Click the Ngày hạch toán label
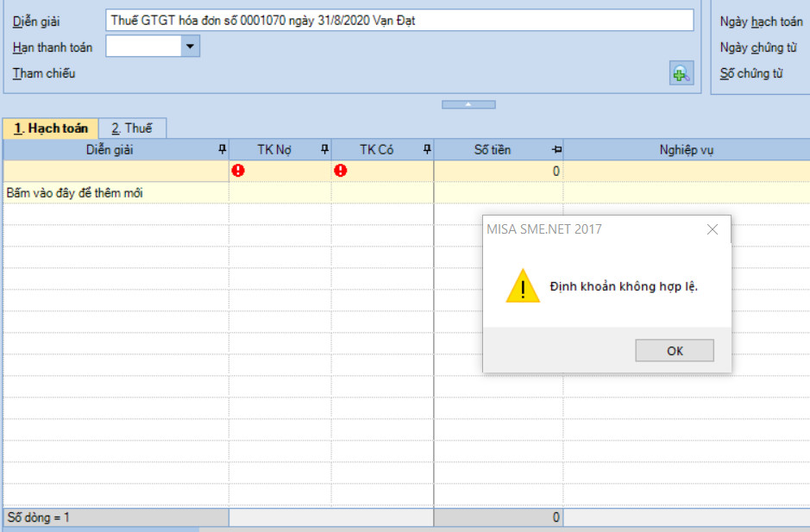This screenshot has width=810, height=532. tap(762, 22)
